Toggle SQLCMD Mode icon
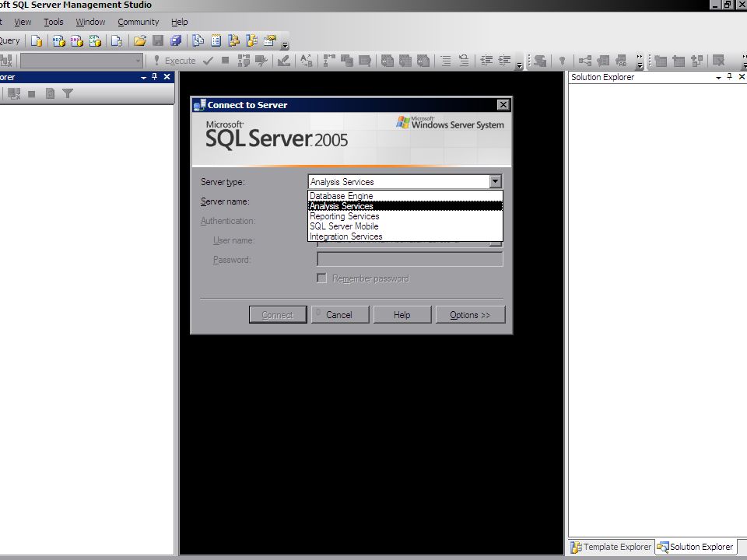This screenshot has height=560, width=747. click(365, 61)
